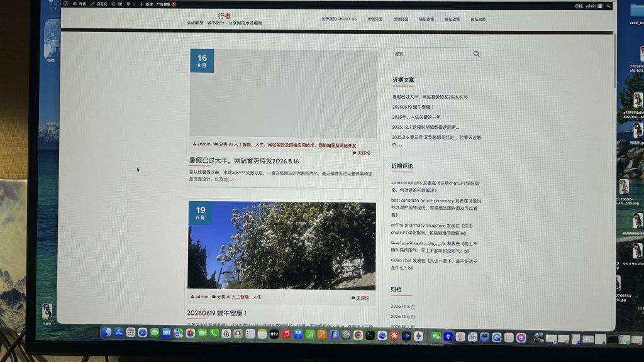This screenshot has height=362, width=644.
Task: Open the admin account menu at top right
Action: (x=589, y=6)
